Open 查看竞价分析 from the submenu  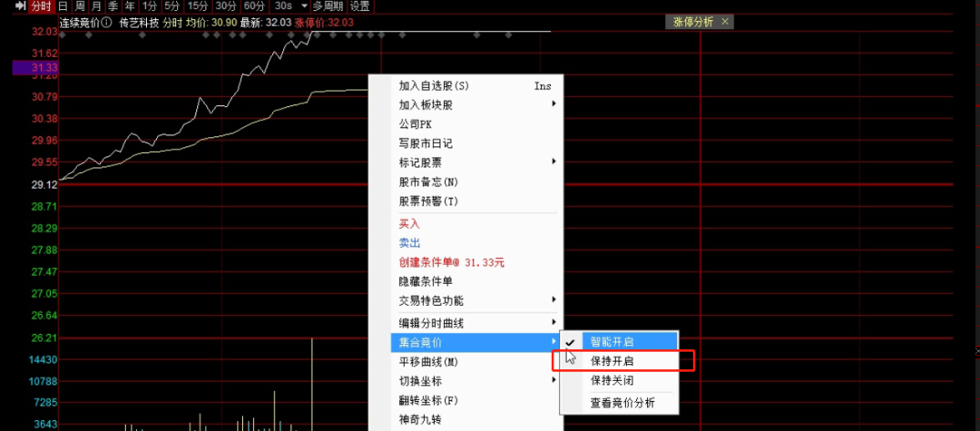coord(619,403)
